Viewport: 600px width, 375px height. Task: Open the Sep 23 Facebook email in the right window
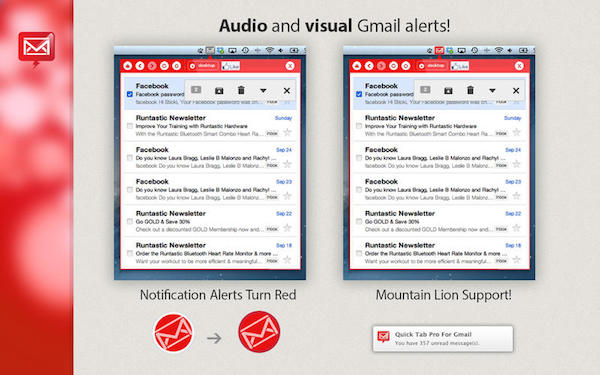[x=439, y=189]
